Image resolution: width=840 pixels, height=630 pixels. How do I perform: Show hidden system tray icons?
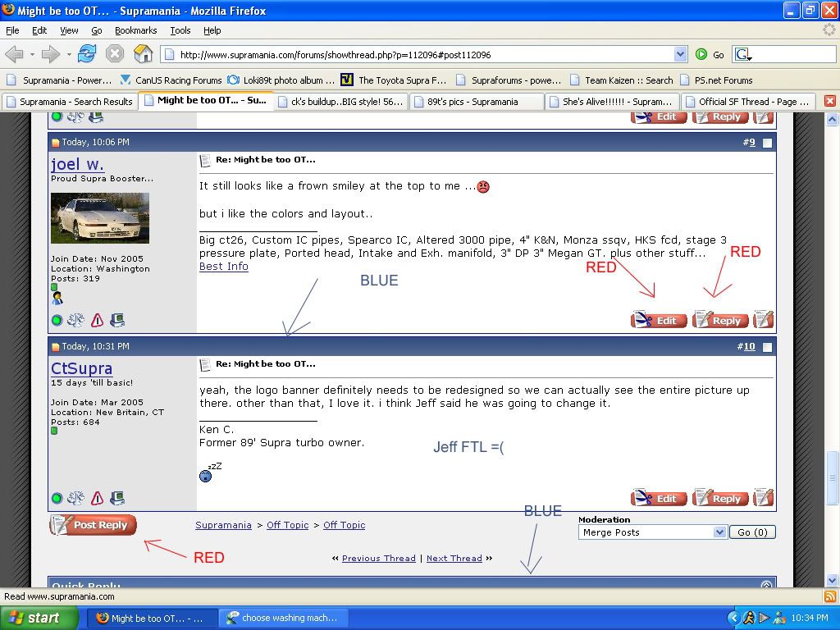734,618
